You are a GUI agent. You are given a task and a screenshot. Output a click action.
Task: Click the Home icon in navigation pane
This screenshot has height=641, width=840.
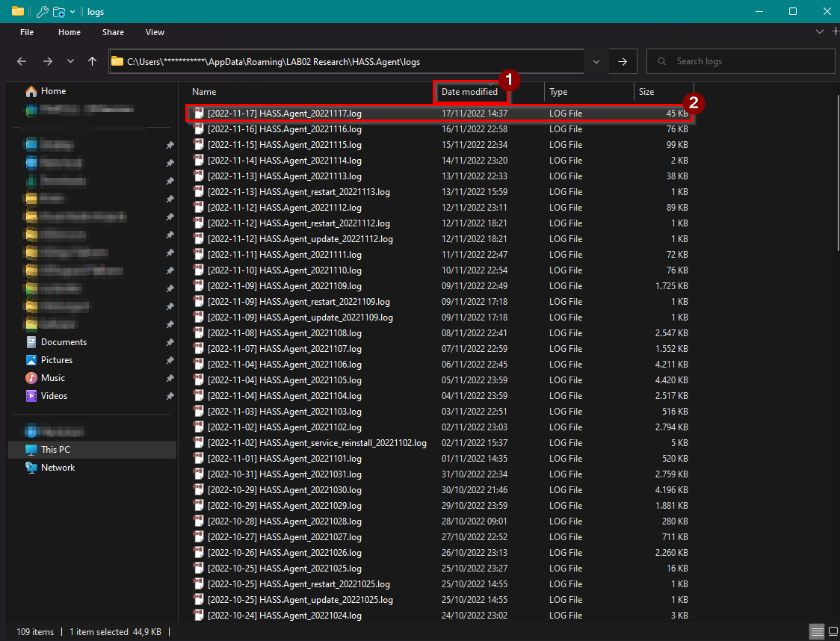[x=31, y=91]
